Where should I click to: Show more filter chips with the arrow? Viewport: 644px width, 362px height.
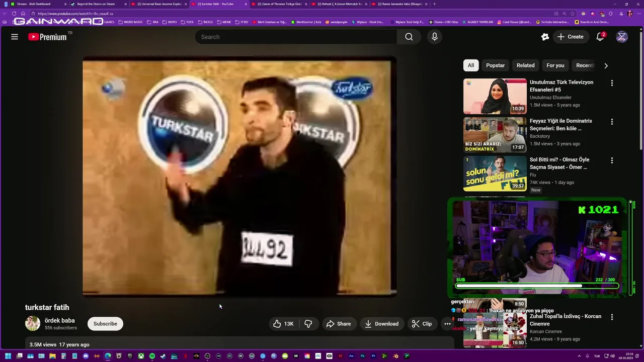click(606, 65)
